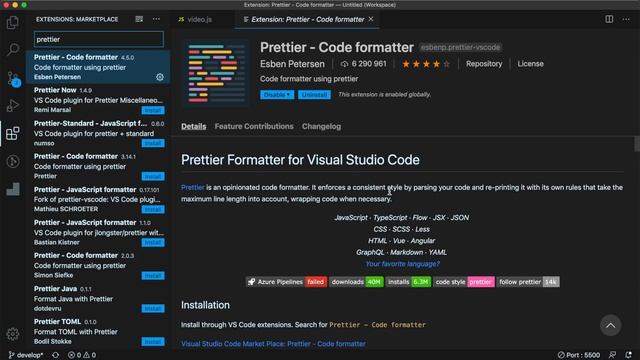Open the License link
The height and width of the screenshot is (360, 640).
tap(530, 64)
